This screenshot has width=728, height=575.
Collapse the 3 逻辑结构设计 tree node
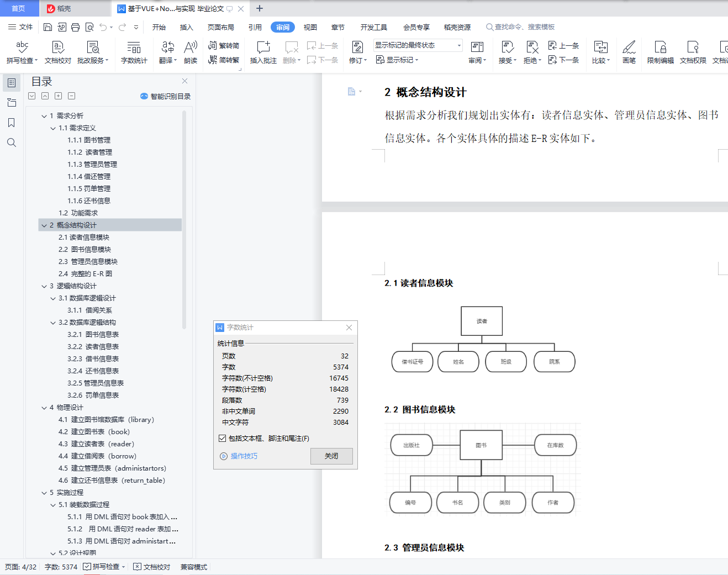[44, 286]
